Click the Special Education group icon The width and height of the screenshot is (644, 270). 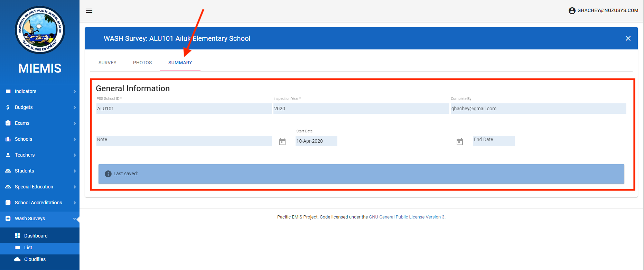[8, 187]
